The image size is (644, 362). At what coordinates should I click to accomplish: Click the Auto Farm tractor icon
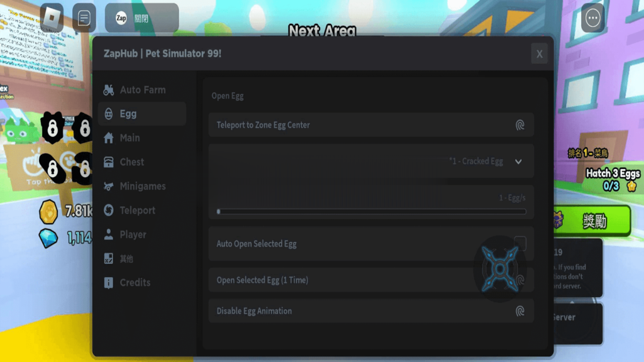109,90
